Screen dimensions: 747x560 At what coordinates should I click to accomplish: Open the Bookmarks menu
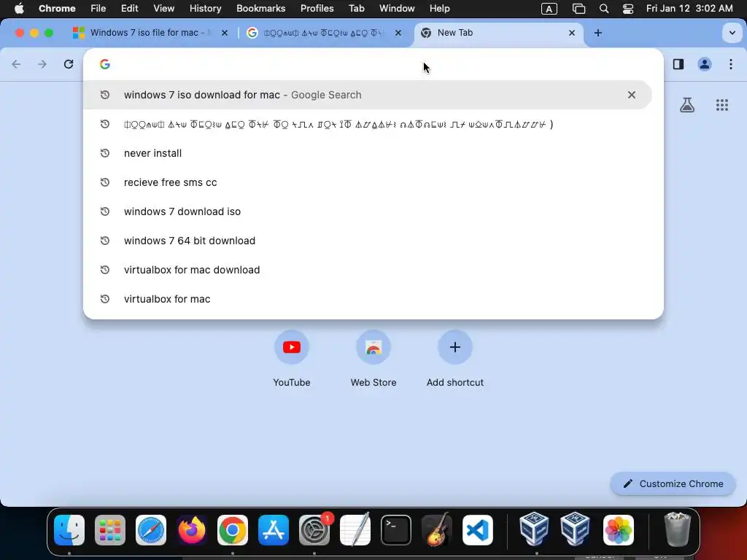pyautogui.click(x=260, y=9)
